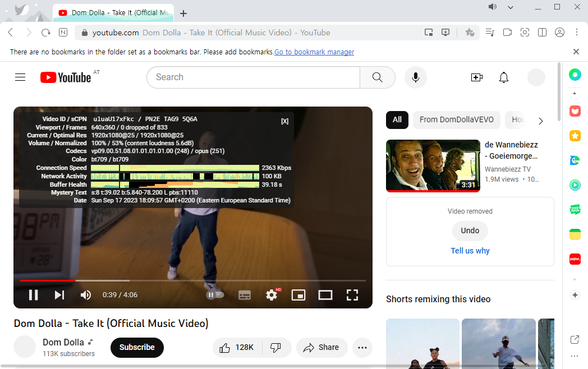Viewport: 588px width, 369px height.
Task: Open the green circle sidebar app
Action: point(575,75)
